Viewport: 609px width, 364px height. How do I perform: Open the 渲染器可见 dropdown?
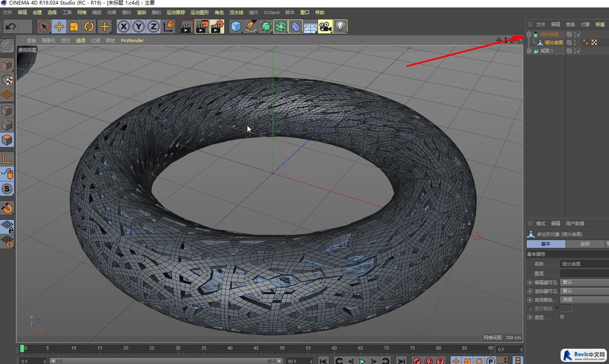coord(585,291)
